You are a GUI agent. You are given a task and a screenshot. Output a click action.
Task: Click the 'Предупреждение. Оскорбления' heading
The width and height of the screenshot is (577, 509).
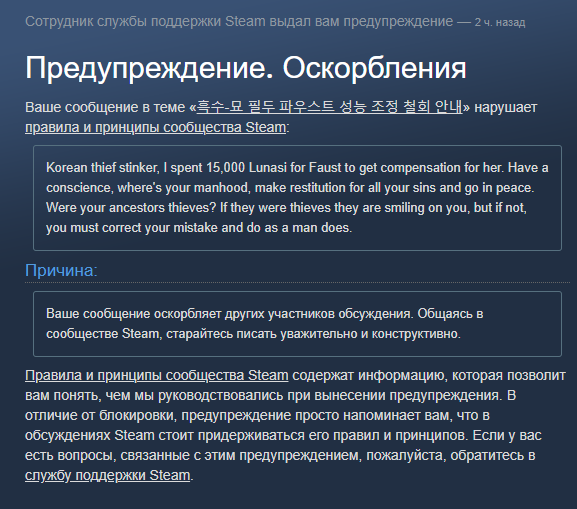click(245, 68)
